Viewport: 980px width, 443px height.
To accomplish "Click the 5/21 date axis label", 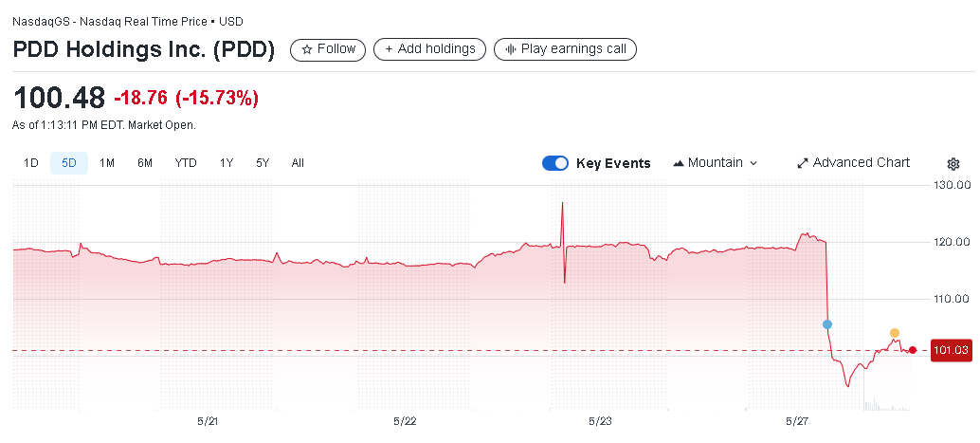I will click(209, 421).
